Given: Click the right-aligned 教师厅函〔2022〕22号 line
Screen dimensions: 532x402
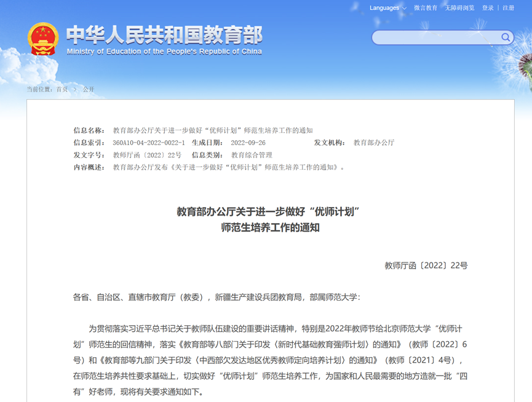Looking at the screenshot, I should [x=426, y=266].
